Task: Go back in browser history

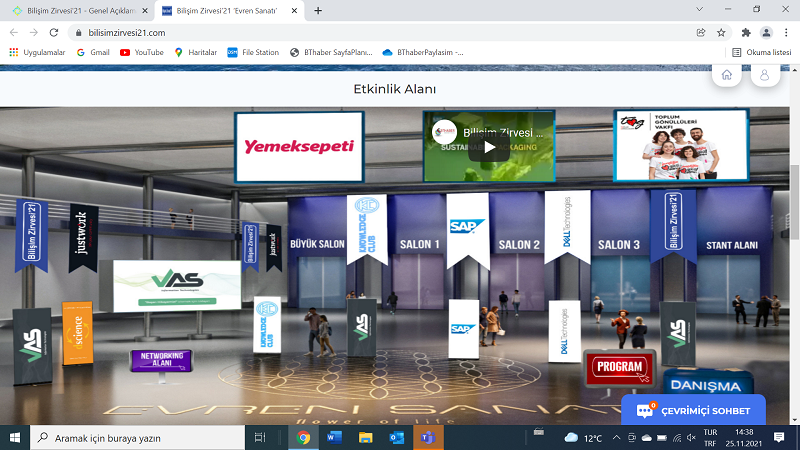Action: 14,33
